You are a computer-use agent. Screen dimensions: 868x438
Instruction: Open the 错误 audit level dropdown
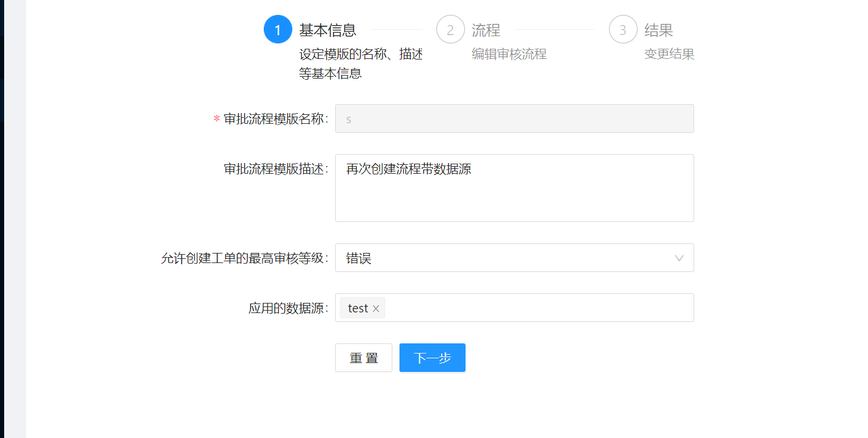(x=514, y=258)
